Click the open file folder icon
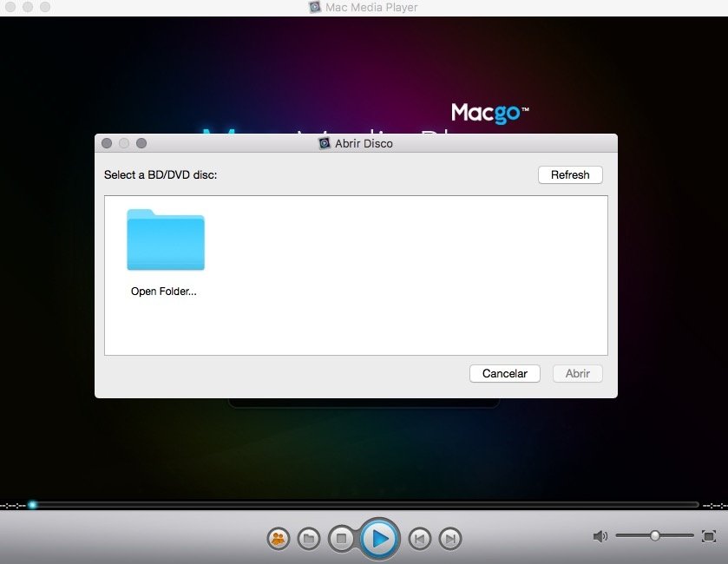 [x=309, y=539]
